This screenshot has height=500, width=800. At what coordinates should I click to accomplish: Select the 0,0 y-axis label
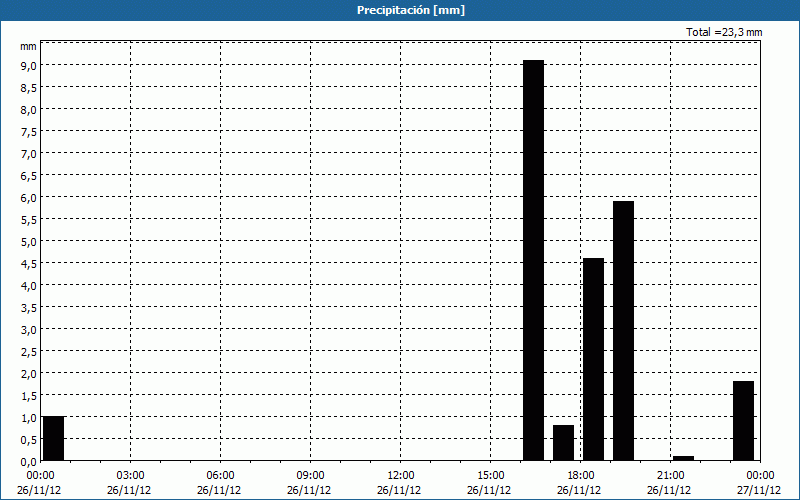coord(29,461)
